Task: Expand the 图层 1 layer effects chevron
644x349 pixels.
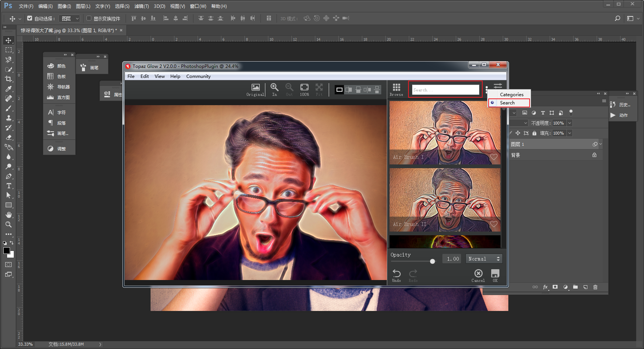Action: click(600, 144)
